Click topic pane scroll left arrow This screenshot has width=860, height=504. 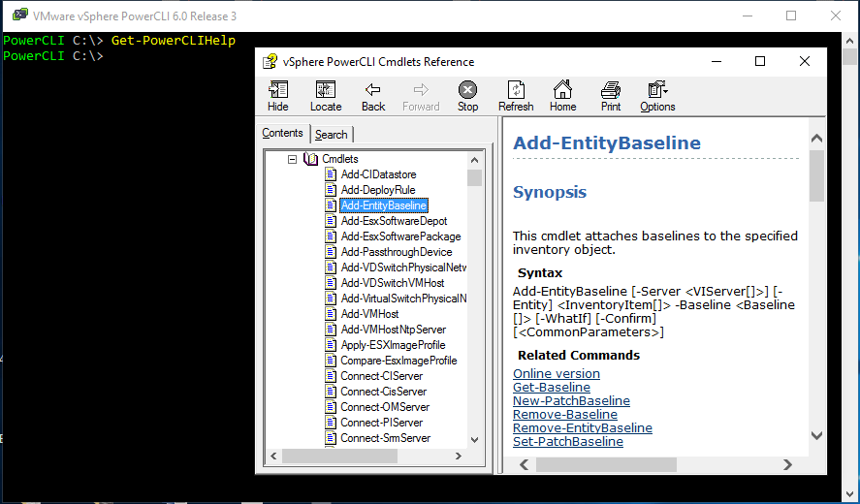coord(524,464)
